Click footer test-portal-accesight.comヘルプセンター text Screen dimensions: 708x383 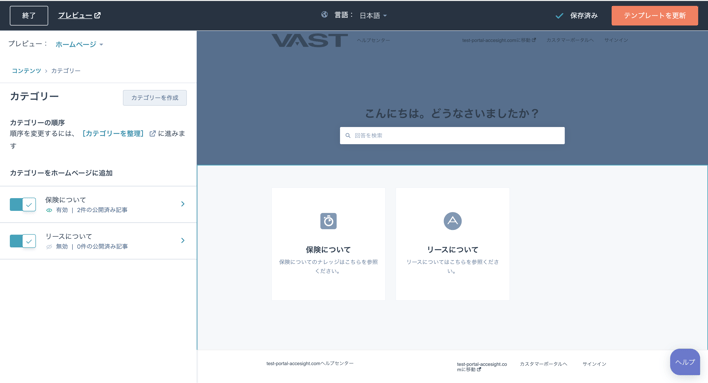tap(310, 364)
